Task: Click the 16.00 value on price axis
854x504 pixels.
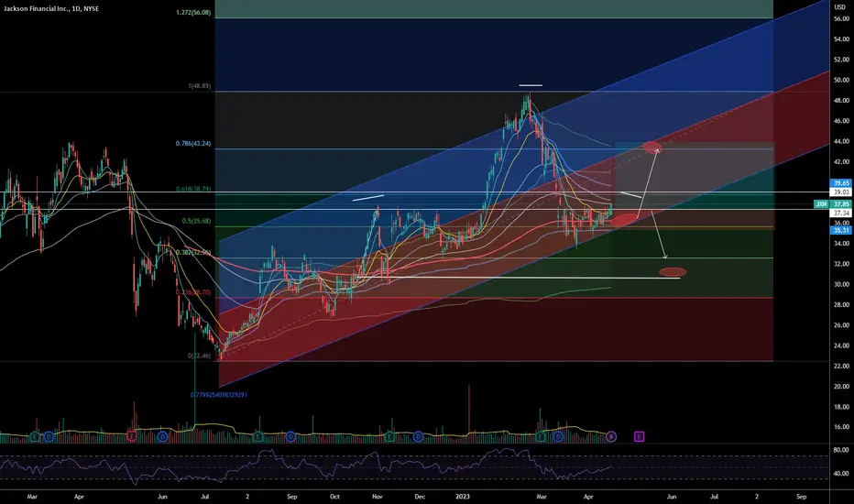Action: coord(841,427)
